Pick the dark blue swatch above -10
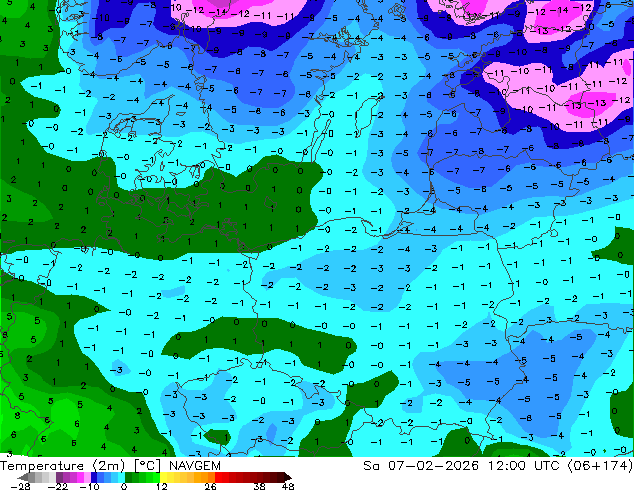 (94, 477)
